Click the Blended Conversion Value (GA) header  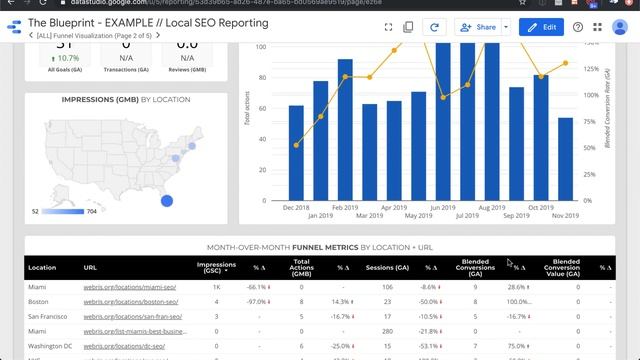pos(562,268)
